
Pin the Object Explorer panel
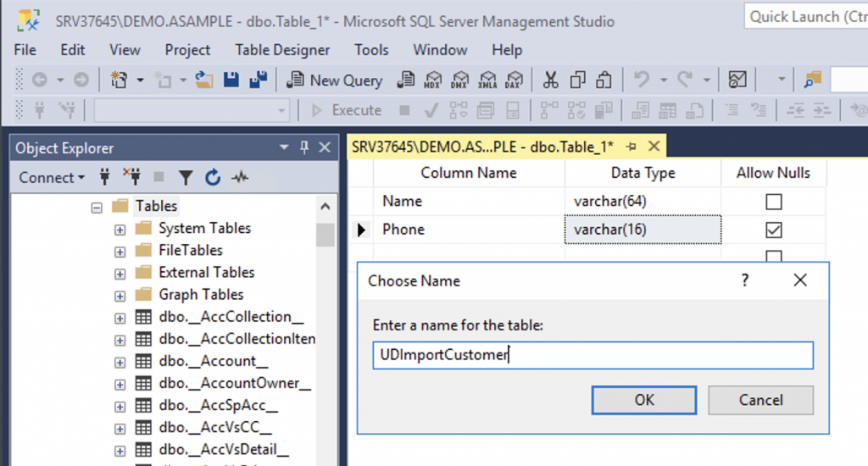[304, 147]
